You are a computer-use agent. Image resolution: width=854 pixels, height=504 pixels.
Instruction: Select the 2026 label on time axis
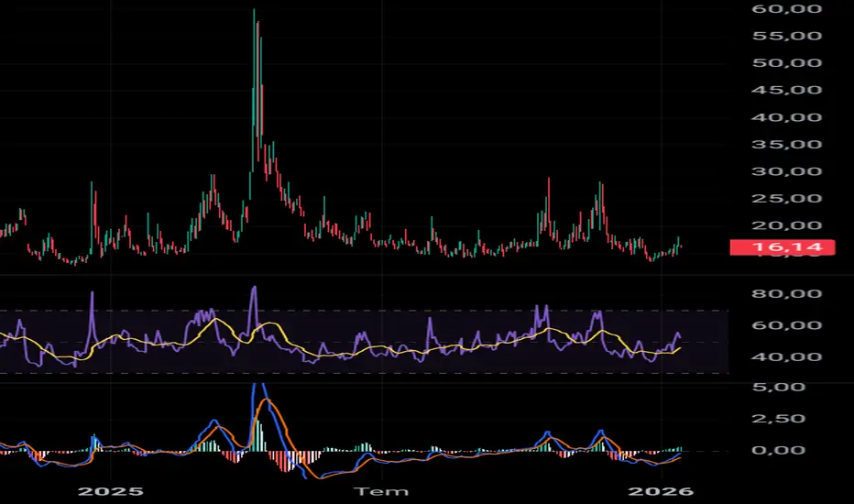pos(661,491)
